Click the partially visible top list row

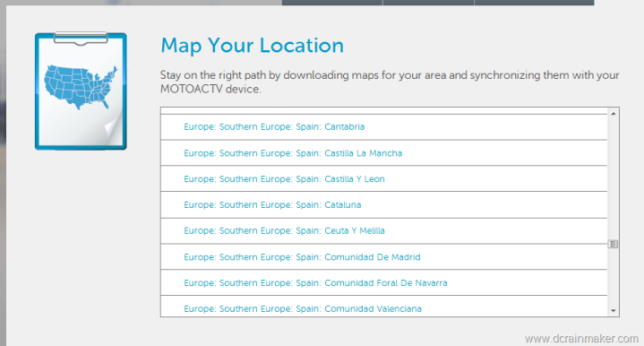click(383, 111)
